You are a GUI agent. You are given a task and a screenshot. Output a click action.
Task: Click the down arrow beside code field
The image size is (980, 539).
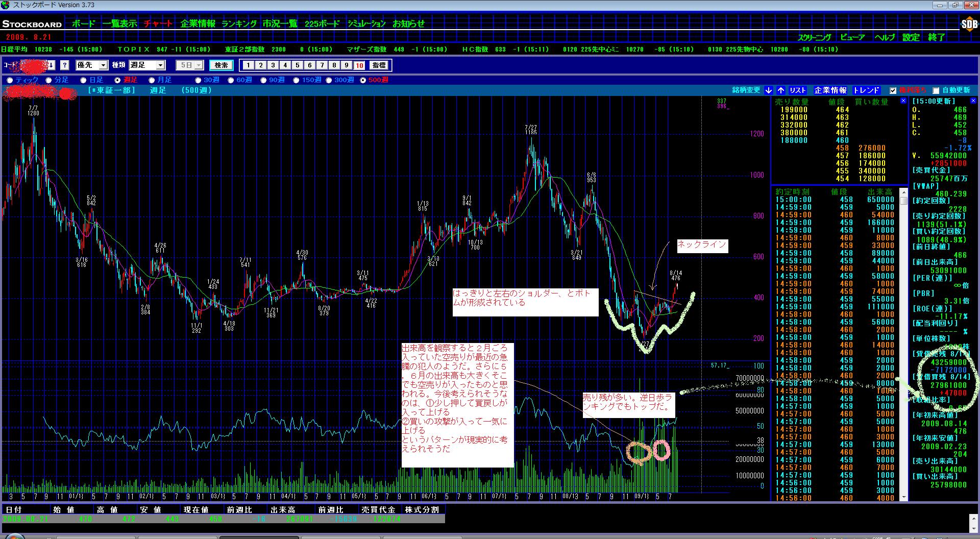point(52,65)
